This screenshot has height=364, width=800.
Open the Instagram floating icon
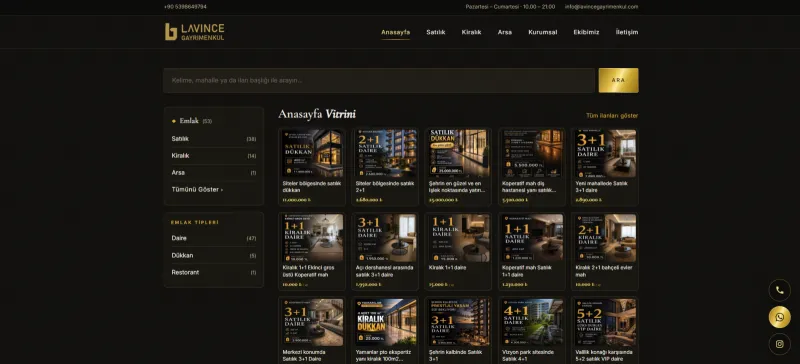(780, 344)
